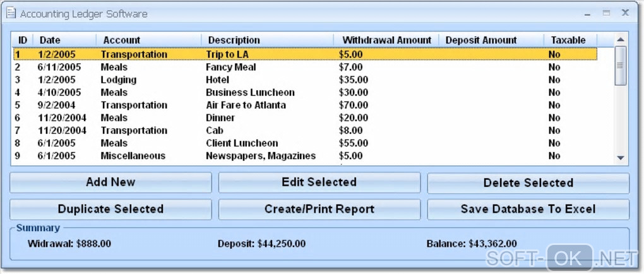Select the Trip to LA entry
The height and width of the screenshot is (274, 644).
[x=305, y=54]
